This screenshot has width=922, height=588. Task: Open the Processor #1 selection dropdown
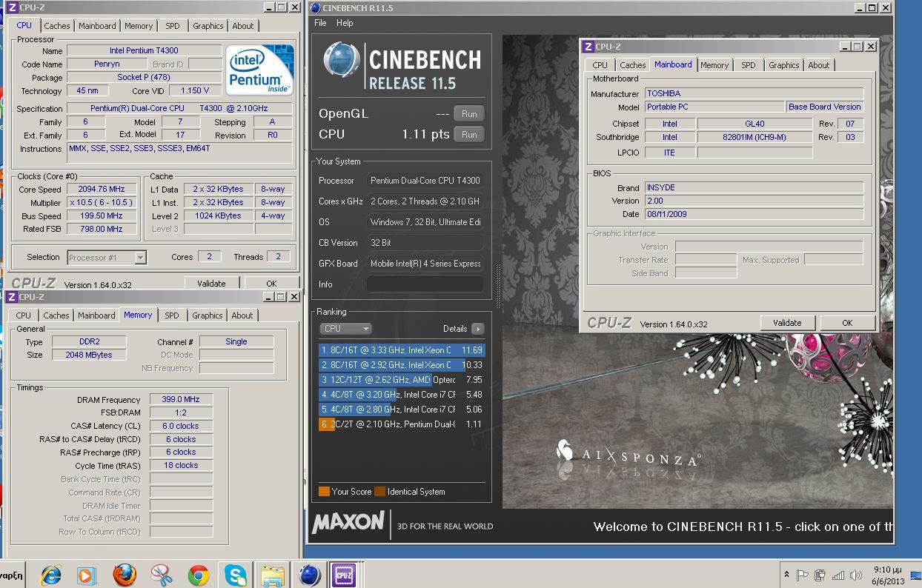tap(107, 257)
